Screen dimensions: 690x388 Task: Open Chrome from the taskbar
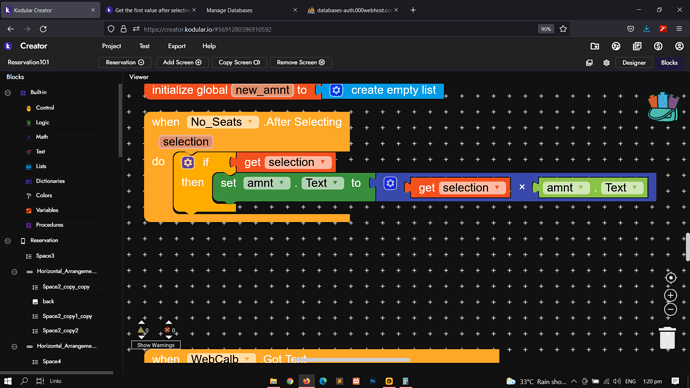point(290,381)
